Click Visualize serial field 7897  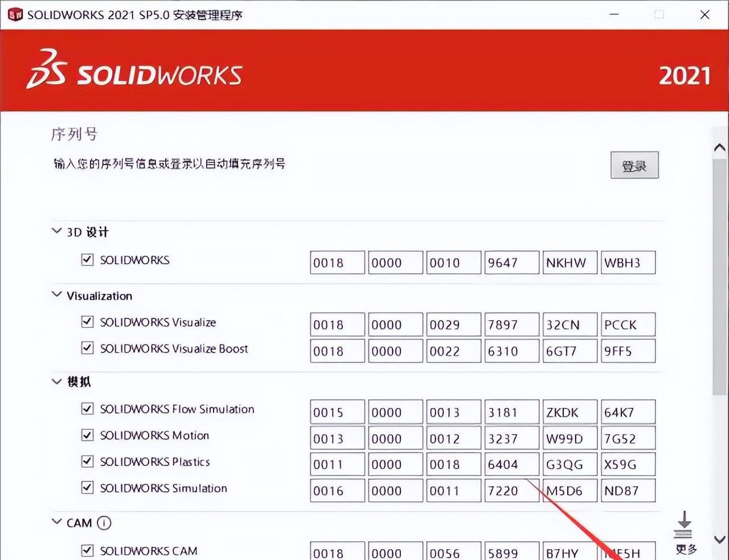click(511, 325)
